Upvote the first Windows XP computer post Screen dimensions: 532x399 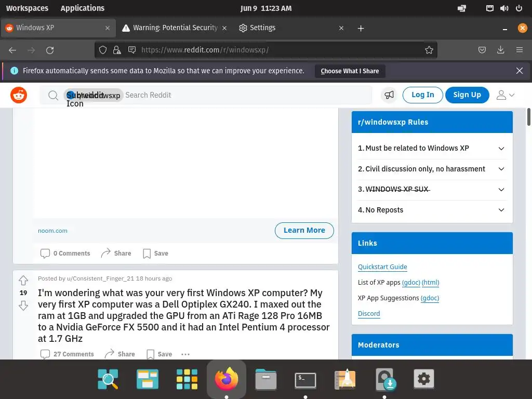[23, 280]
